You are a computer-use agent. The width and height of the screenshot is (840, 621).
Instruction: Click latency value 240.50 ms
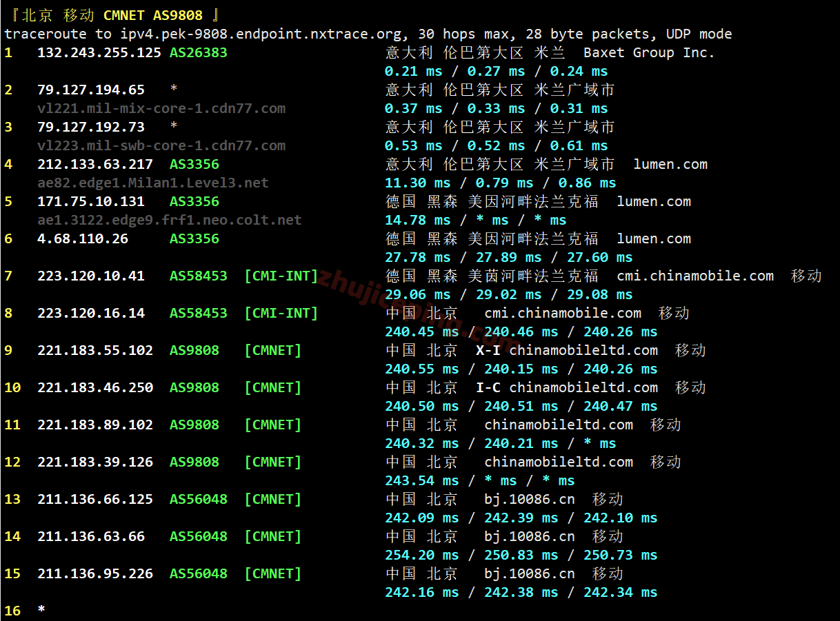tap(422, 406)
